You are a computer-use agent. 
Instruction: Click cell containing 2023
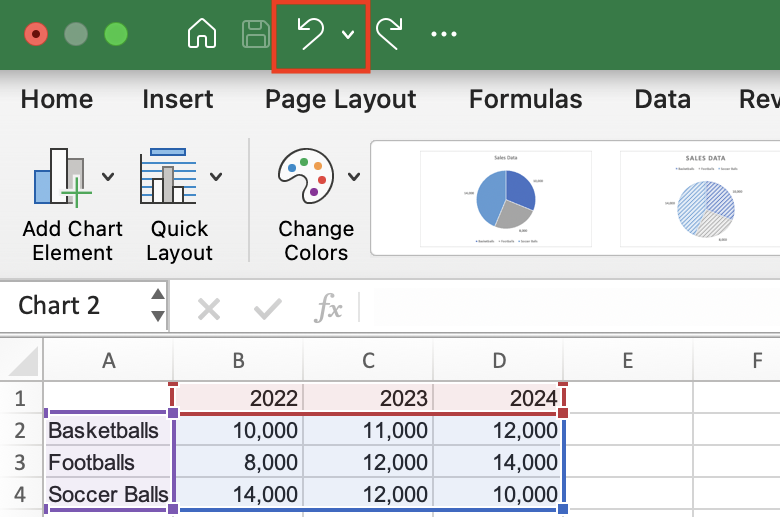(368, 398)
